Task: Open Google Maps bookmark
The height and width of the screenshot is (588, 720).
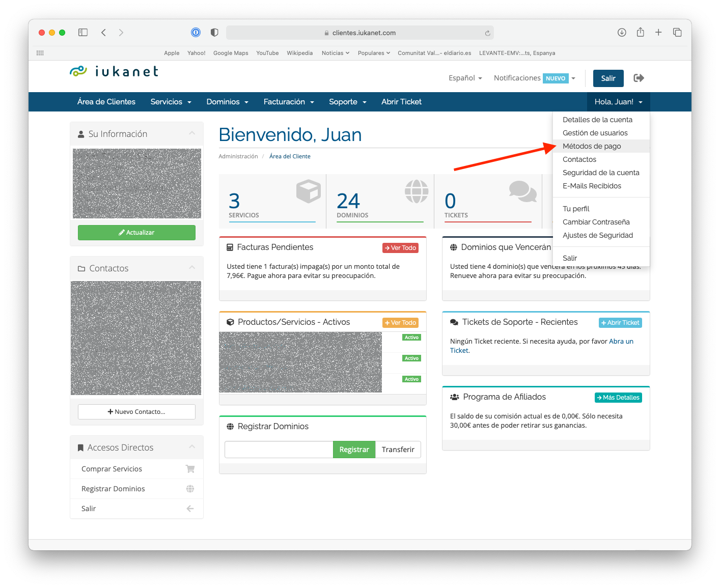Action: 231,53
